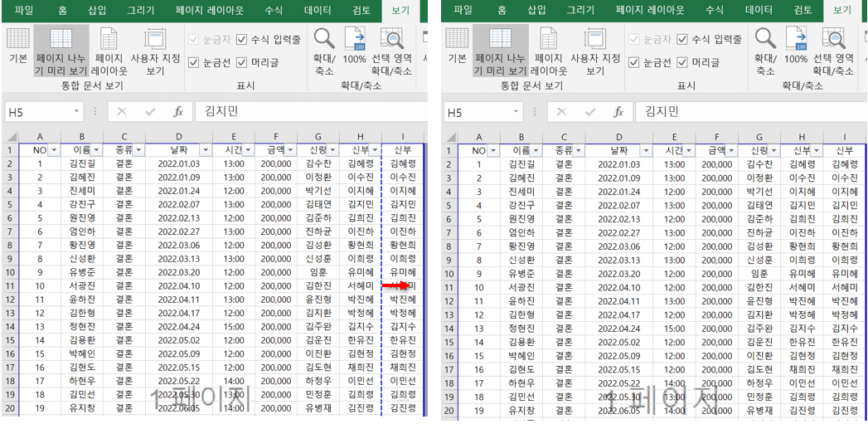868x424 pixels.
Task: Select 기본 view icon in right window
Action: pos(458,46)
